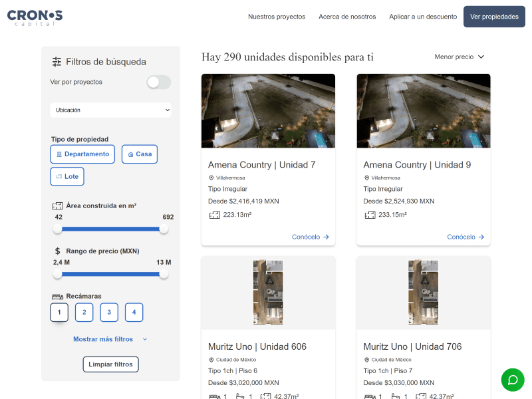The image size is (532, 399).
Task: Open the Menor precio sort dropdown
Action: click(x=460, y=57)
